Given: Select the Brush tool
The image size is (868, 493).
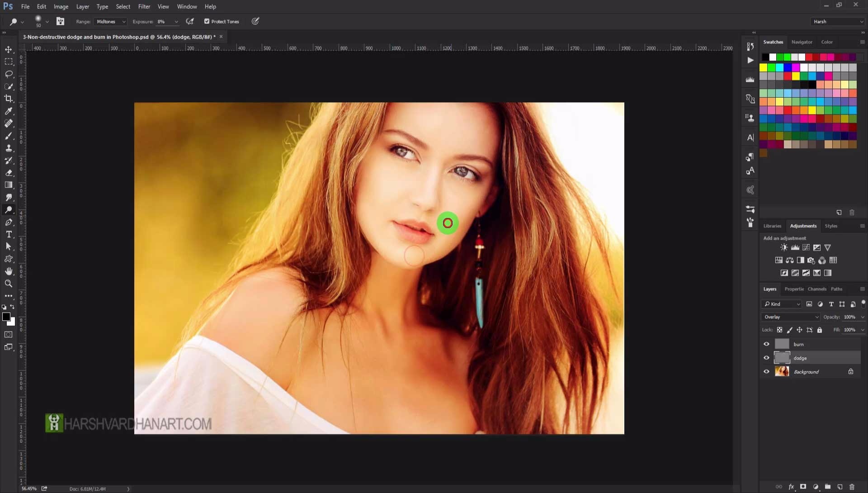Looking at the screenshot, I should click(x=9, y=136).
